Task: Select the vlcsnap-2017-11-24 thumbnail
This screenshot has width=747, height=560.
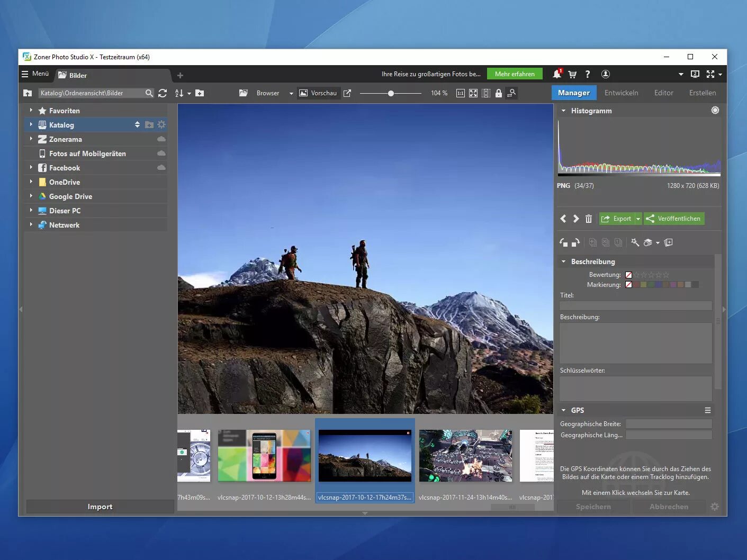Action: coord(465,456)
